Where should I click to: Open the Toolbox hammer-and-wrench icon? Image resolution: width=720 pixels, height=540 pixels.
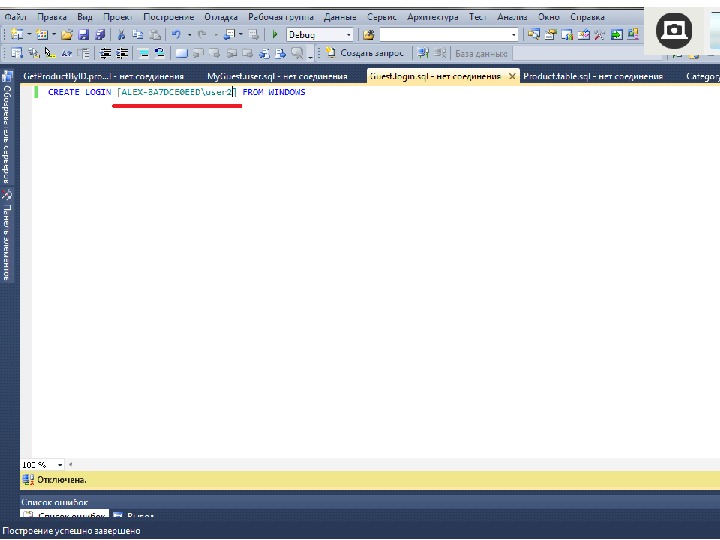[x=600, y=34]
